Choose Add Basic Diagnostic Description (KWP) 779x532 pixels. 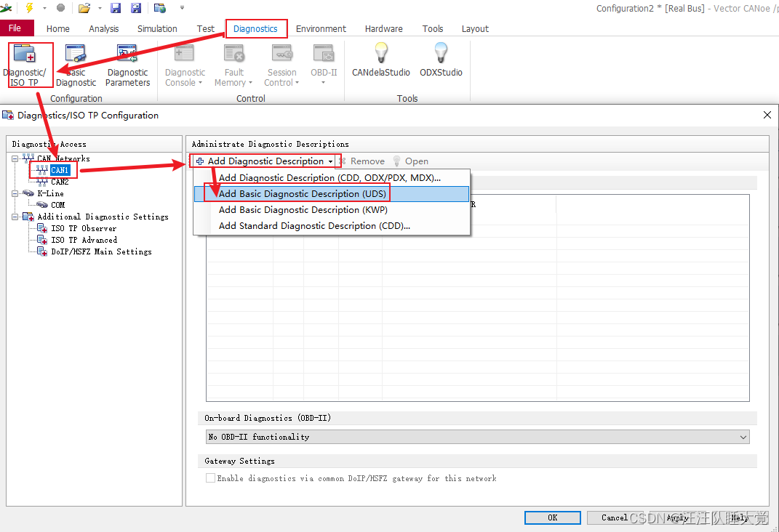(332, 209)
